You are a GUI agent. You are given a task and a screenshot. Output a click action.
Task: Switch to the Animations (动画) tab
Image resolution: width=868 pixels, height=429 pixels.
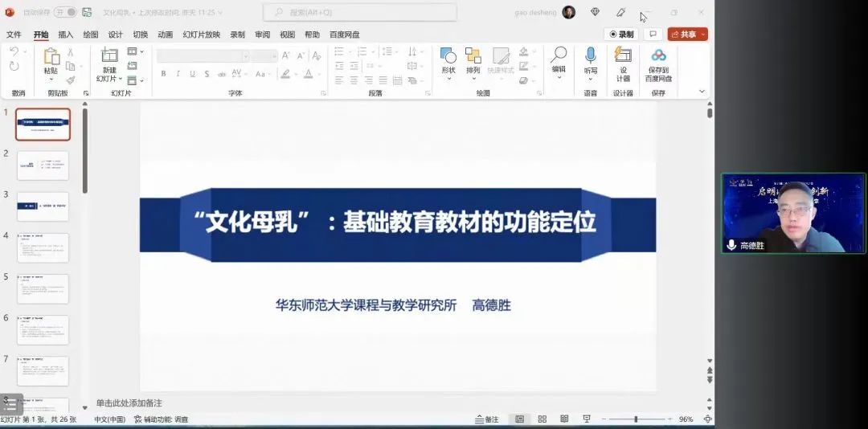165,35
